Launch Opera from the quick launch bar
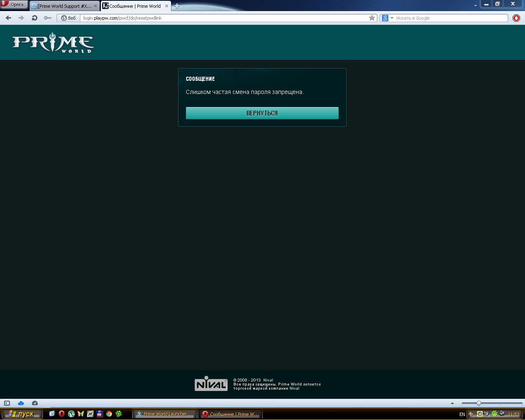Screen dimensions: 525x420 pos(62,414)
